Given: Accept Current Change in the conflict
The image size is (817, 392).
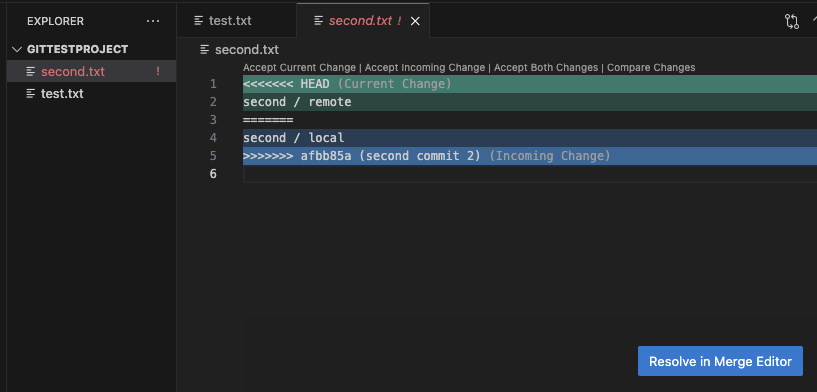Looking at the screenshot, I should tap(299, 68).
